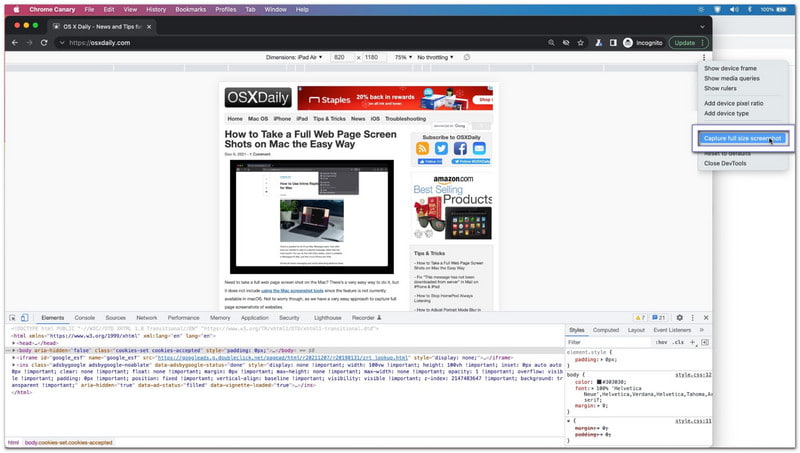The height and width of the screenshot is (453, 800).
Task: Close DevTools with the X icon
Action: coord(706,318)
